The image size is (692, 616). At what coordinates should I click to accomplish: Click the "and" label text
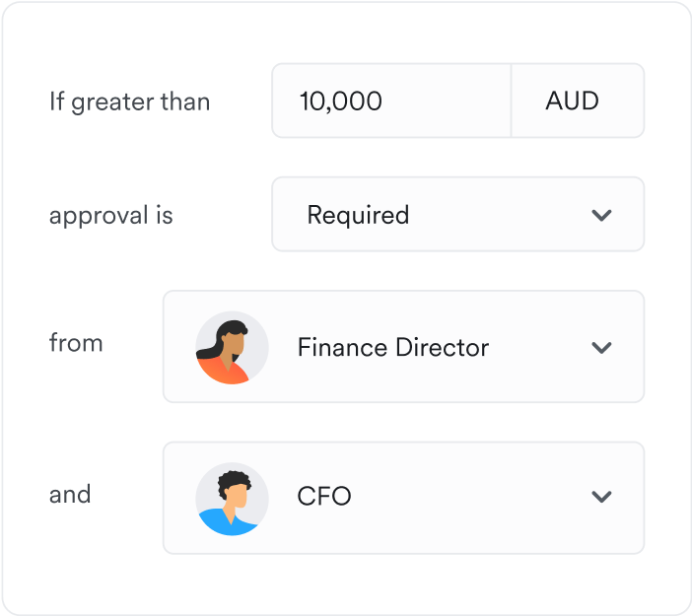[x=70, y=494]
